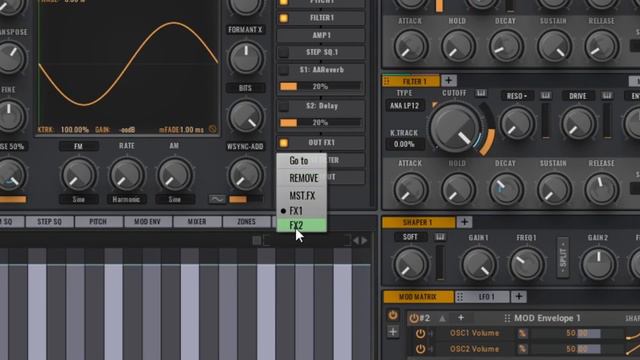
Task: Click the bars icon beside RESO
Action: 546,96
